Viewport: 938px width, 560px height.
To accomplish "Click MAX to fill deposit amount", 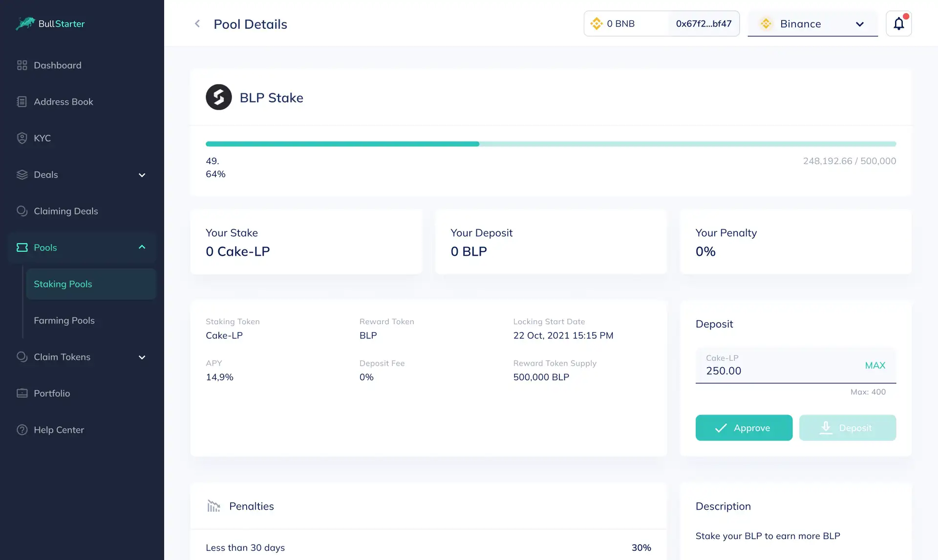I will coord(875,365).
